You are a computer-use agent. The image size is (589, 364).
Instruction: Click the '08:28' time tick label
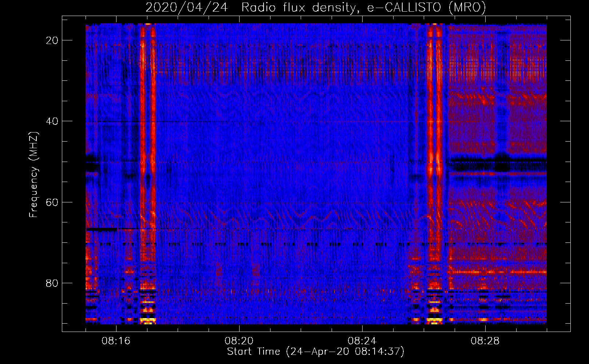pos(485,341)
